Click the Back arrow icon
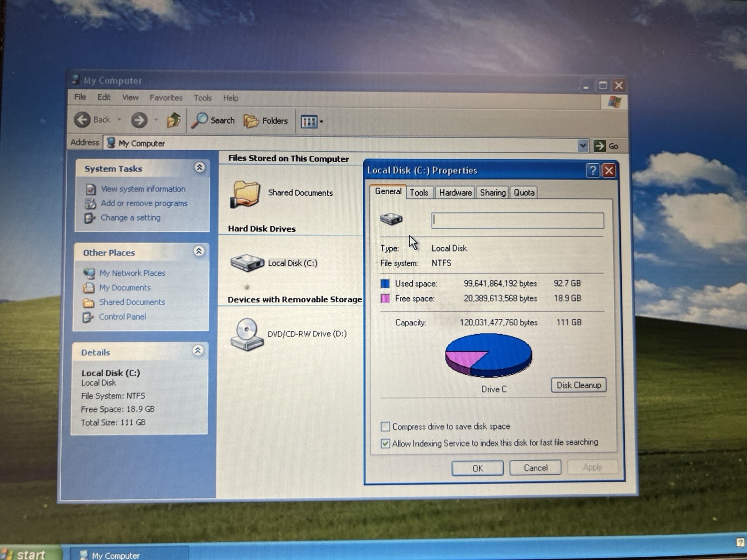Screen dimensions: 747x560 tap(83, 120)
